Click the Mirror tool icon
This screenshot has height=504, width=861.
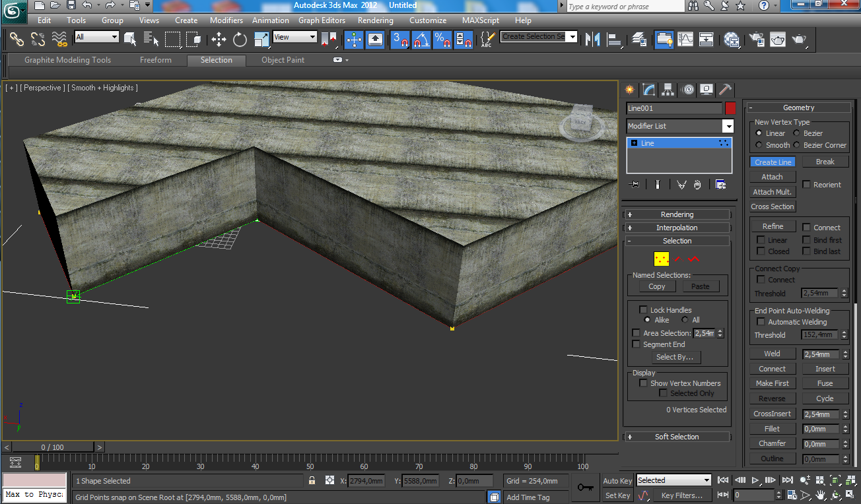coord(593,40)
